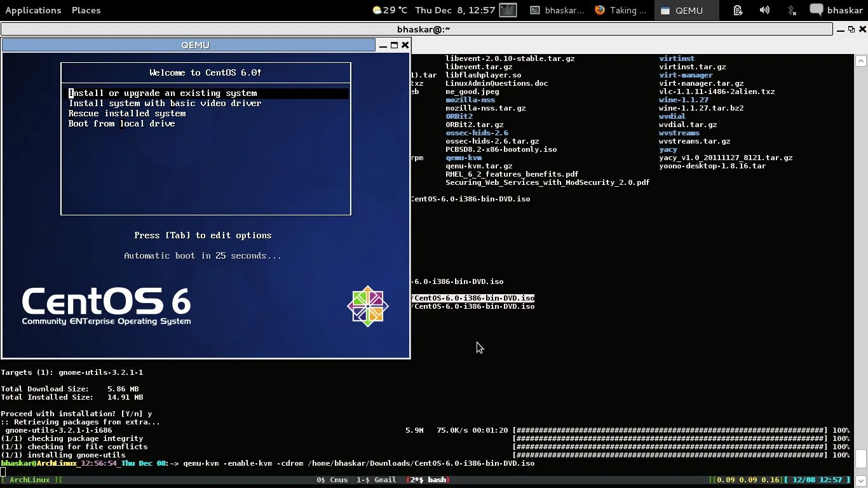Click the 'qemu-kvm' directory name
The width and height of the screenshot is (868, 488).
click(463, 158)
